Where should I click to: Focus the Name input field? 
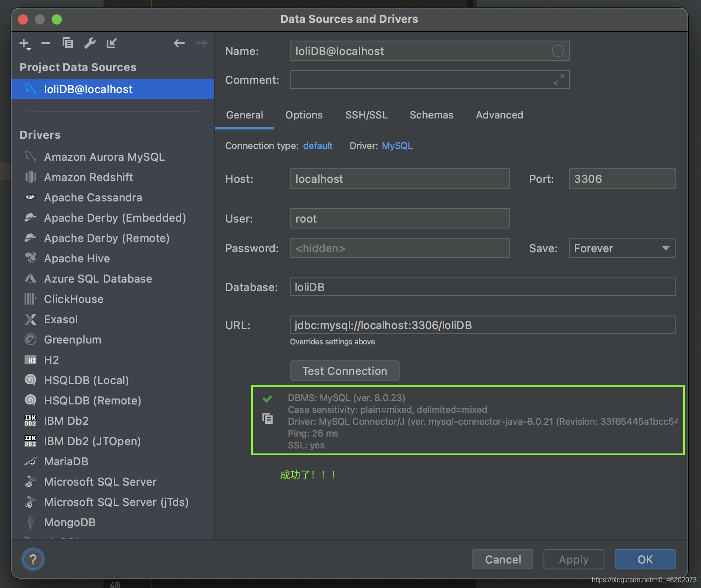pyautogui.click(x=430, y=51)
